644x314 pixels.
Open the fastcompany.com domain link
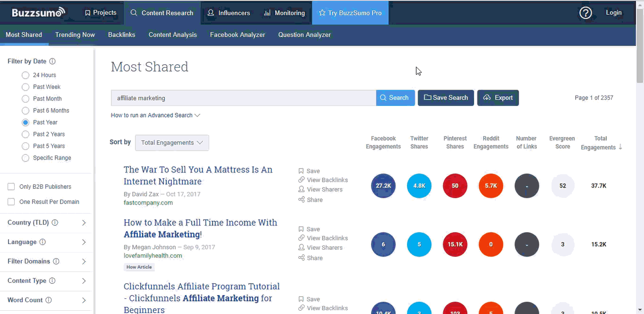[x=148, y=203]
